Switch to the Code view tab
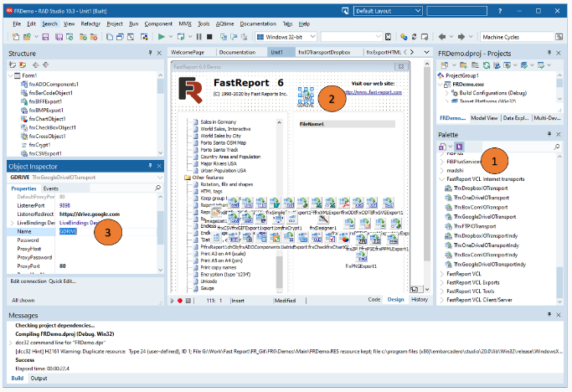The image size is (572, 392). click(374, 299)
